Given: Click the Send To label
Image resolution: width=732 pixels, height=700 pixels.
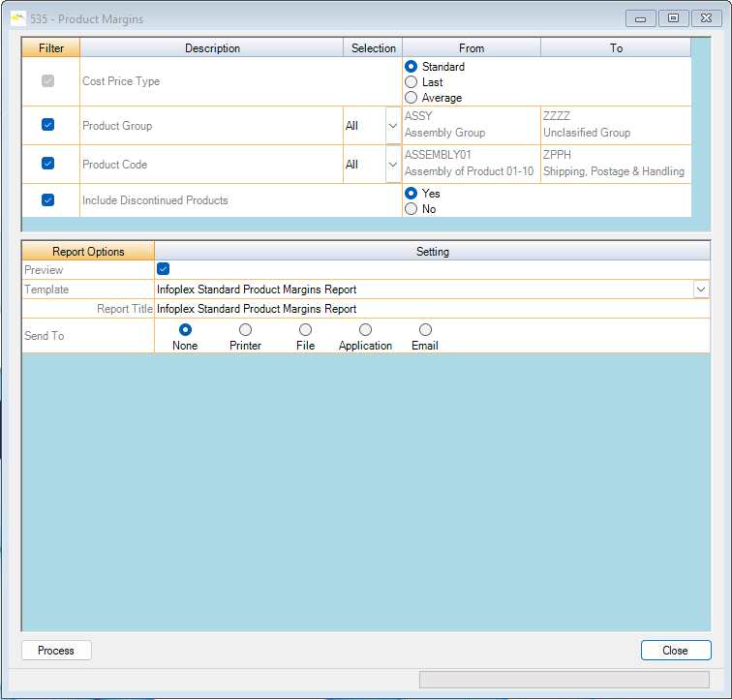Looking at the screenshot, I should (x=44, y=336).
